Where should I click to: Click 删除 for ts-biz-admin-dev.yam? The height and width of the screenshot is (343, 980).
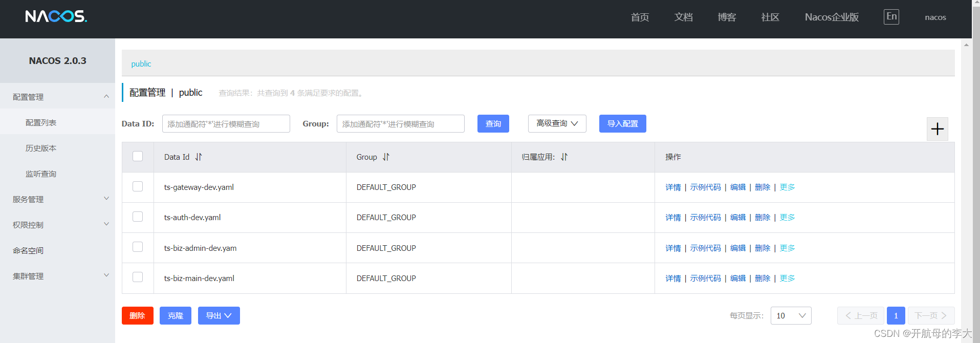[x=763, y=248]
